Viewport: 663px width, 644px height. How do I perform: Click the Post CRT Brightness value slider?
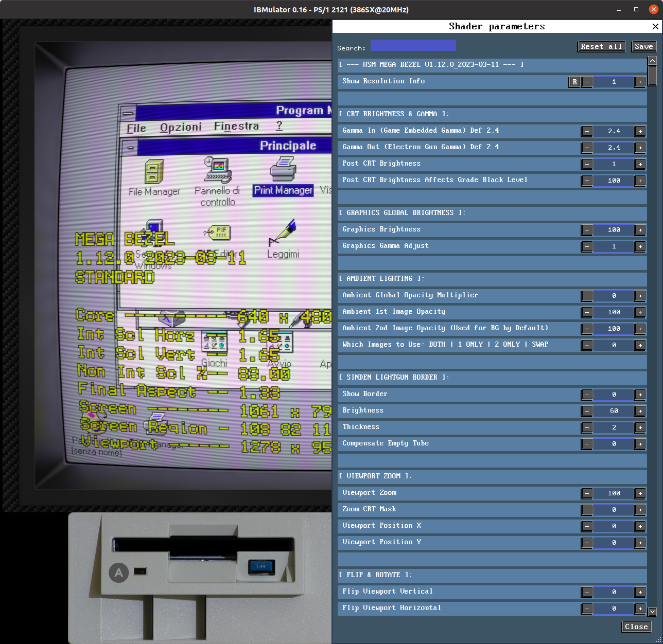pos(614,164)
